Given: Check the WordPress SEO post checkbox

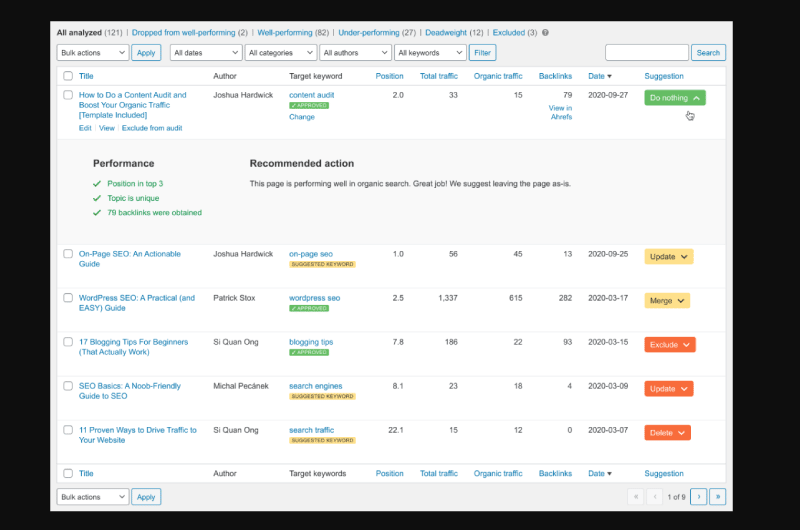Looking at the screenshot, I should [68, 297].
